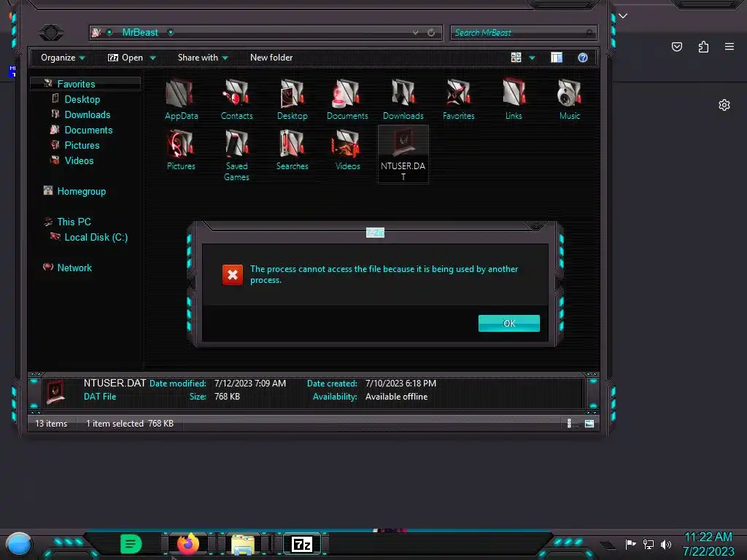
Task: Switch to details view in status bar
Action: coord(569,424)
